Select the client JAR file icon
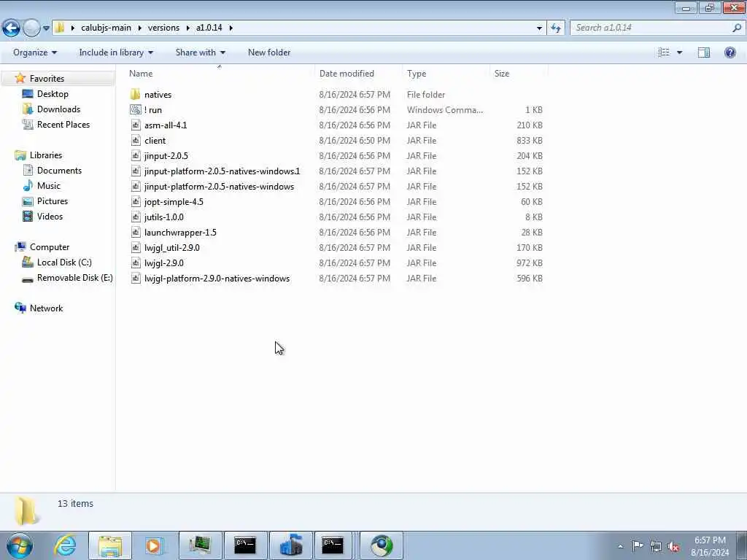Screen dimensions: 747x560 [x=136, y=141]
